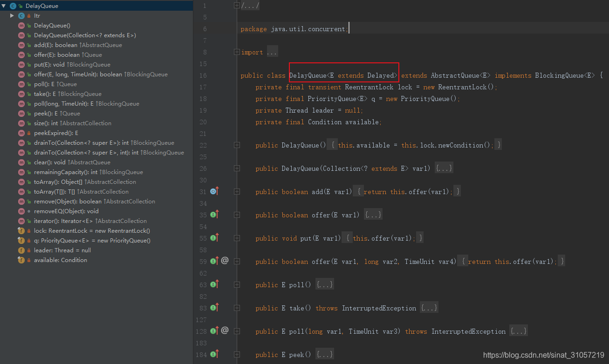
Task: Click field icon beside q: PriorityQueue
Action: 21,241
